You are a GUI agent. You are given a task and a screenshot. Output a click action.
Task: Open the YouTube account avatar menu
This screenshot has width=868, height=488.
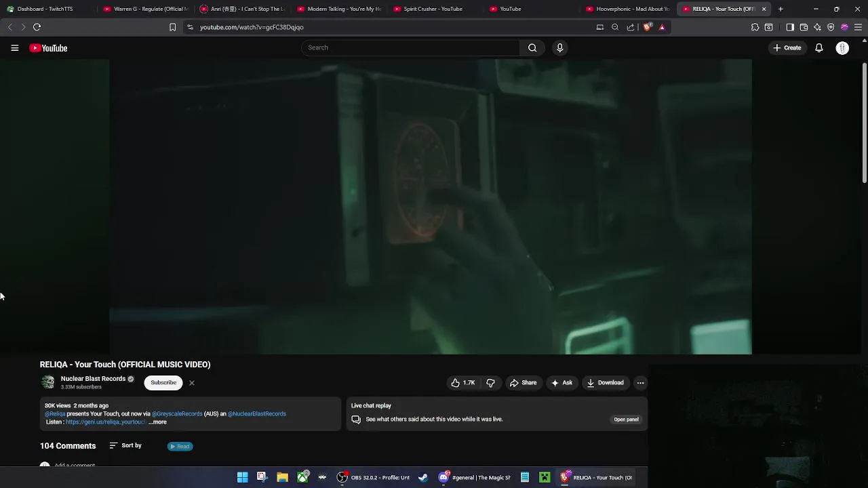[842, 48]
